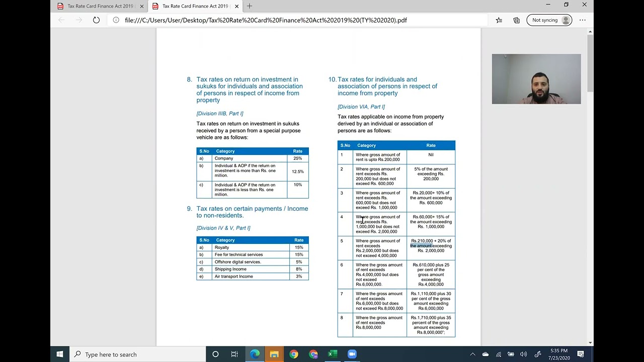Click the scrollbar down arrow
644x362 pixels.
coord(590,343)
